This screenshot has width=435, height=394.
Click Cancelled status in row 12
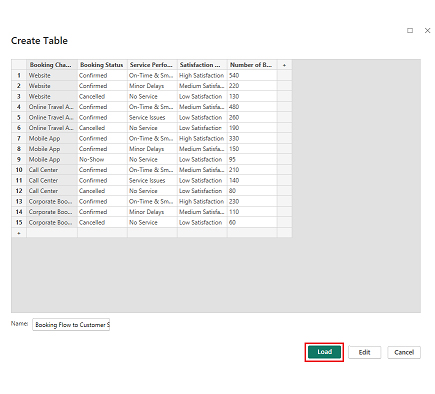click(x=102, y=191)
